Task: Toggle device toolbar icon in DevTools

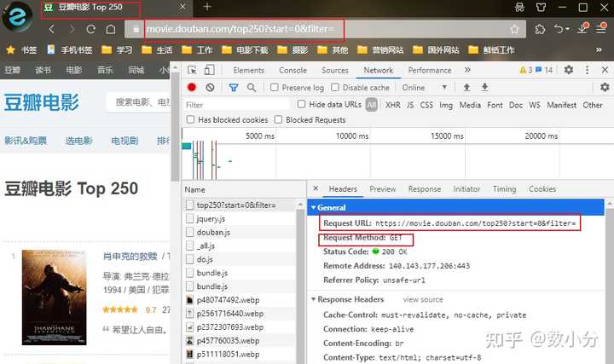Action: (210, 70)
